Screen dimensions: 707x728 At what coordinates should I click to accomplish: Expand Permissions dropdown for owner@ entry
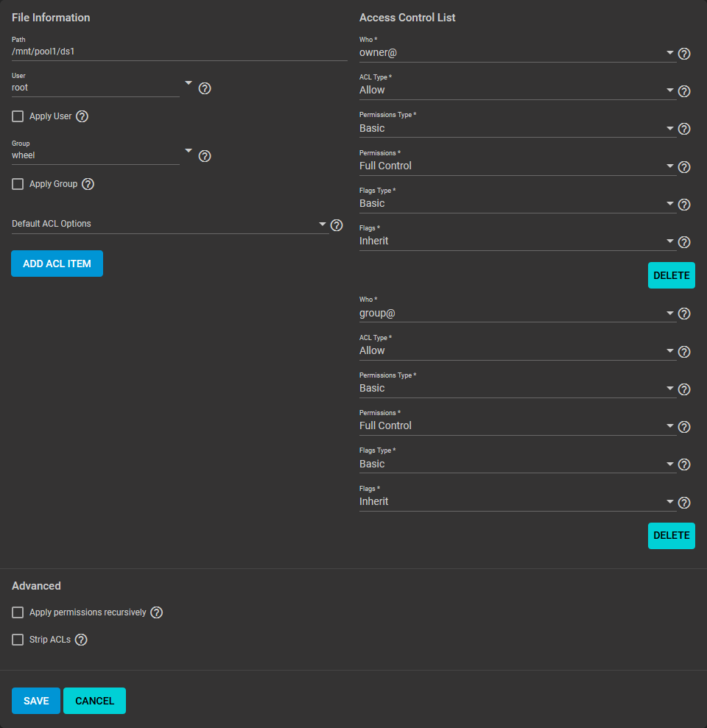(x=517, y=166)
